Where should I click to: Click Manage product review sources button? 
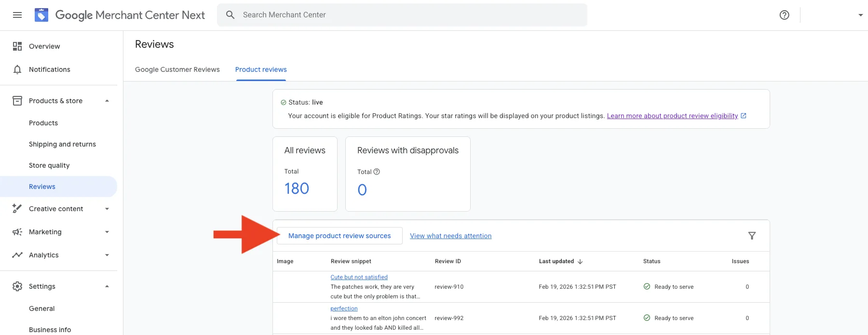pos(339,236)
